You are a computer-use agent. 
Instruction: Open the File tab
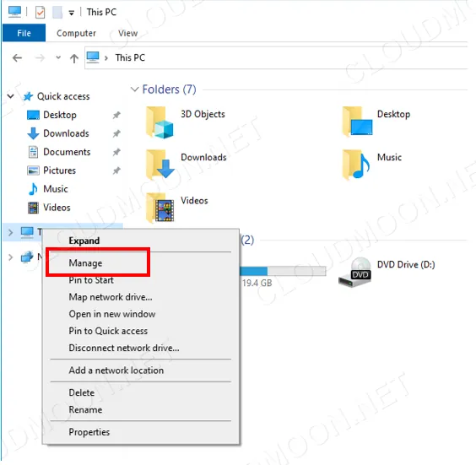[x=24, y=33]
